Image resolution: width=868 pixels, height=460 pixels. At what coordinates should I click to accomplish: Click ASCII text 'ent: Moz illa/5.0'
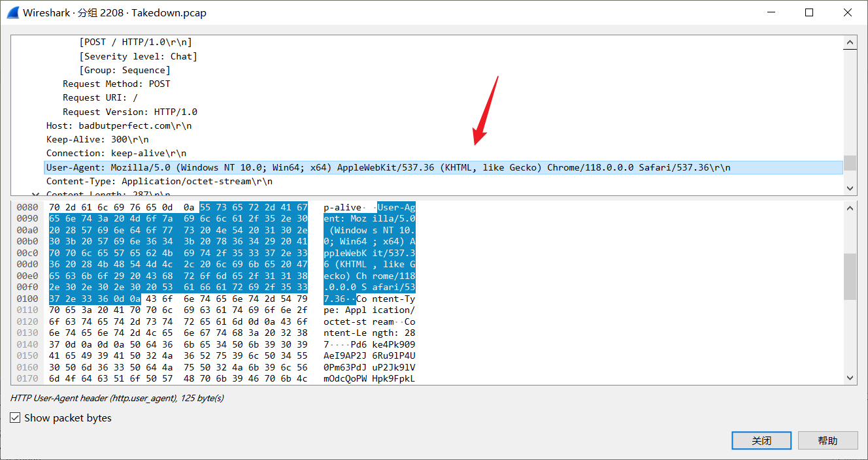coord(369,218)
